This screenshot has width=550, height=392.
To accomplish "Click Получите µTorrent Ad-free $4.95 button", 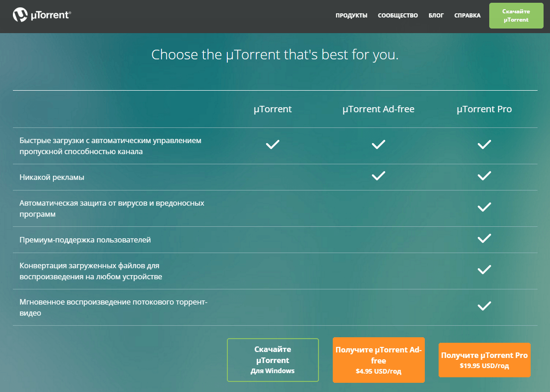I will [378, 360].
